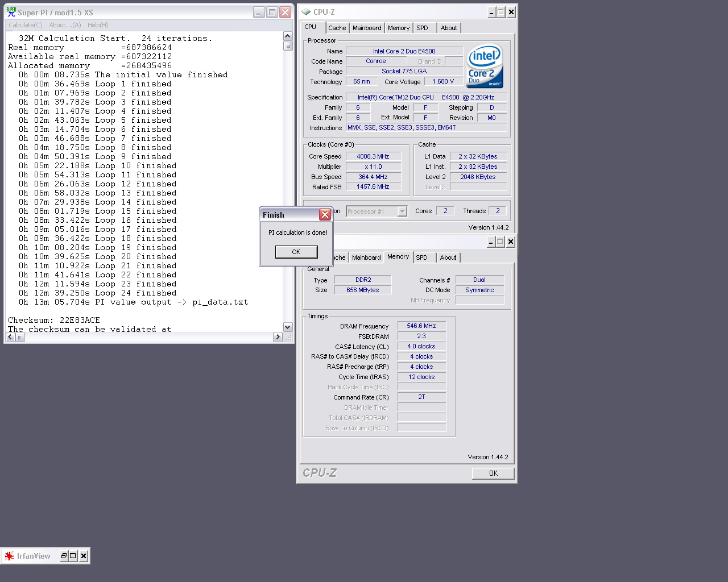Close the upper CPU-Z window
The image size is (728, 582).
[511, 12]
